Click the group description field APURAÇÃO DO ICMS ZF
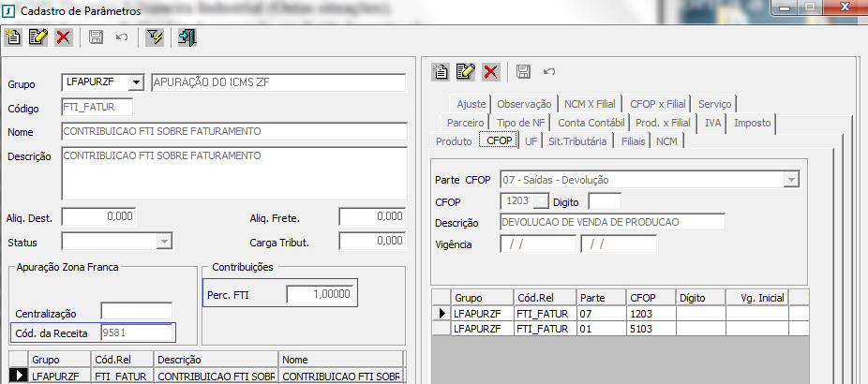The width and height of the screenshot is (868, 384). 278,82
